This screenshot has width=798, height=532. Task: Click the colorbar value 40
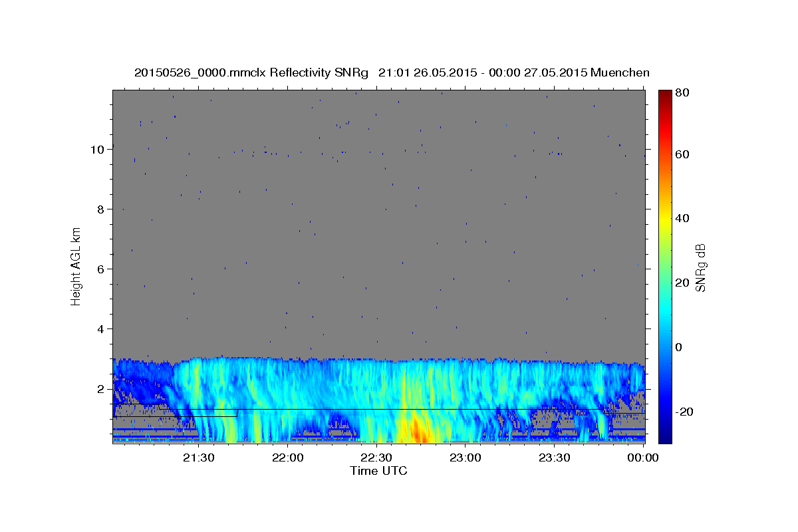tap(682, 218)
